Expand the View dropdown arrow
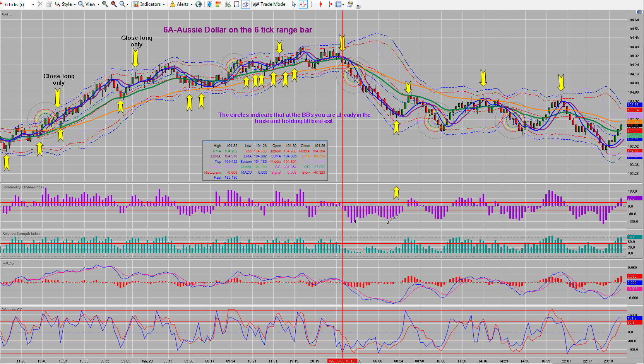This screenshot has width=644, height=364. (98, 5)
